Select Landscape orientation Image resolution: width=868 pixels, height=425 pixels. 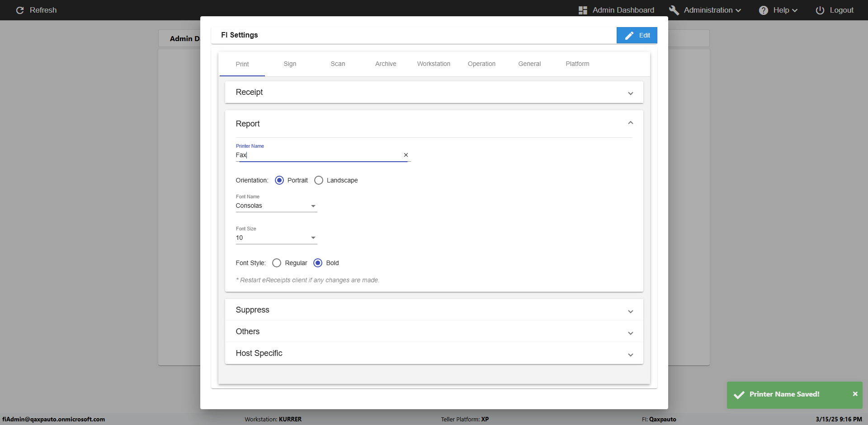319,180
